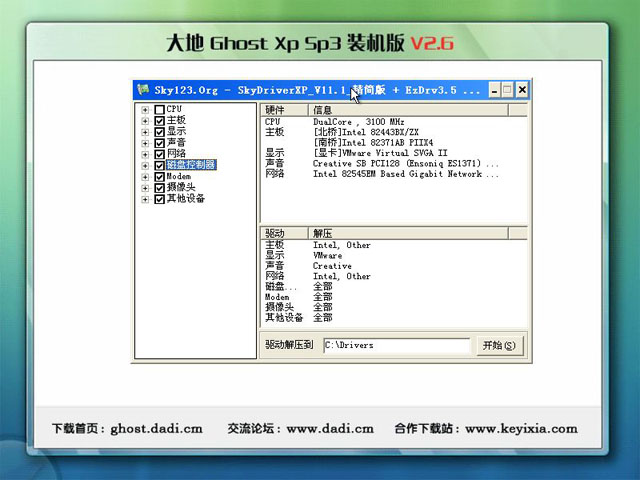This screenshot has width=640, height=480.
Task: Expand the CPU tree node
Action: 145,110
